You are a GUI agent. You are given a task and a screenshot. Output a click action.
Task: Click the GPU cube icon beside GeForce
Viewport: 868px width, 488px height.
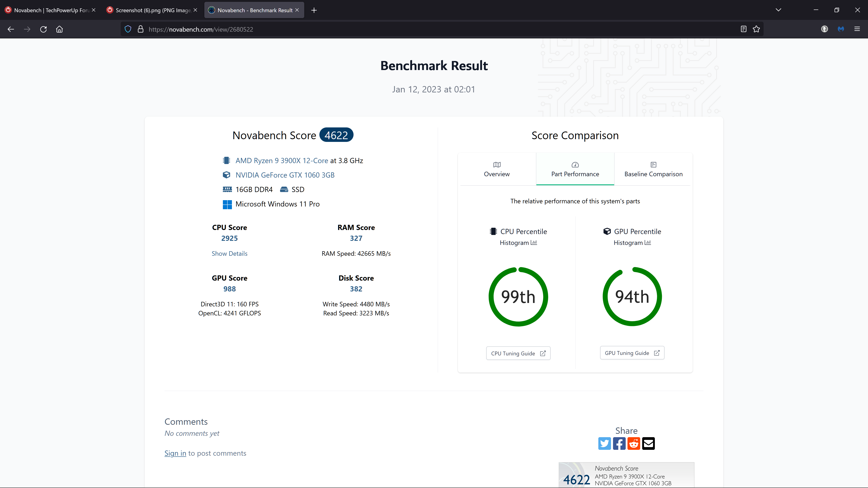[226, 175]
